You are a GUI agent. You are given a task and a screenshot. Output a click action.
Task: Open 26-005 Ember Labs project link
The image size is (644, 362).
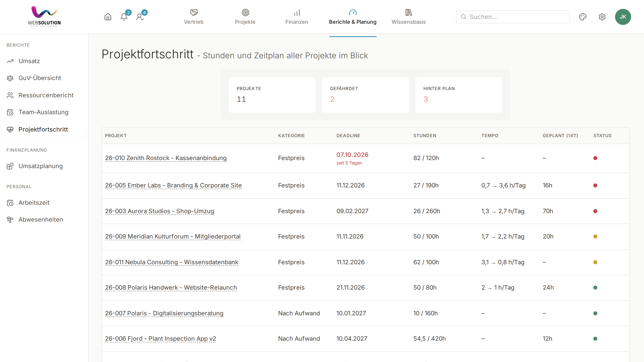tap(173, 185)
